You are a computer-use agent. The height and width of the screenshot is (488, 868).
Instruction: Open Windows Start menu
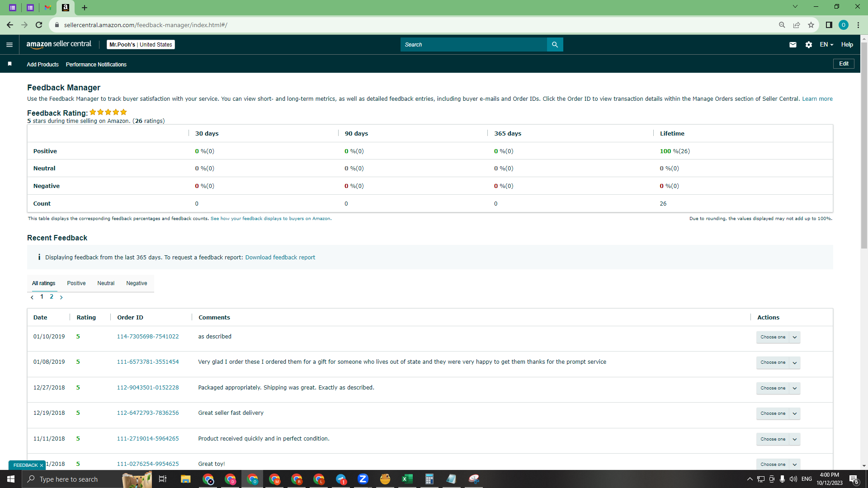(11, 479)
